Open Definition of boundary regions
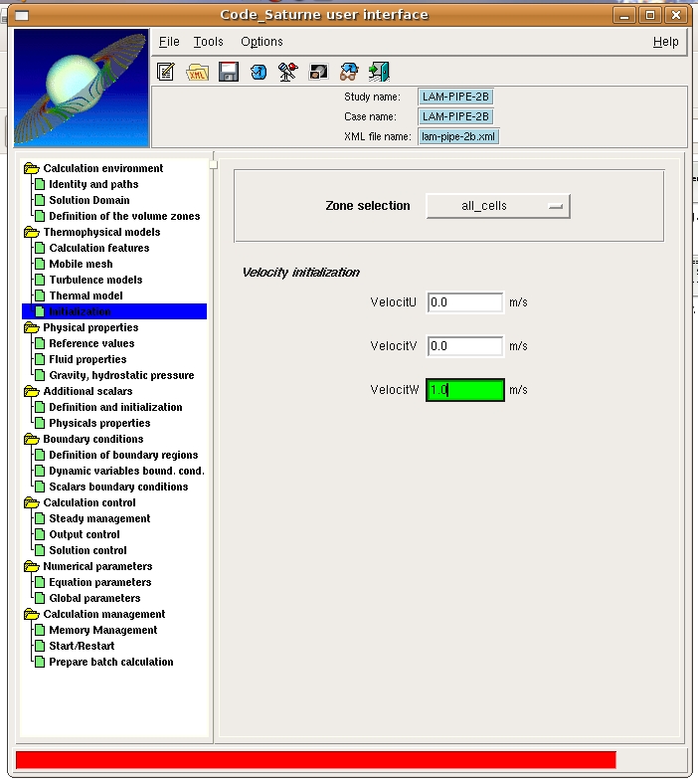 123,455
